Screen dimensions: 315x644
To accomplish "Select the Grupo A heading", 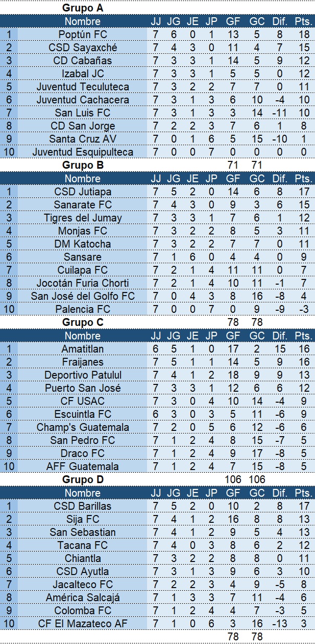I will [82, 8].
